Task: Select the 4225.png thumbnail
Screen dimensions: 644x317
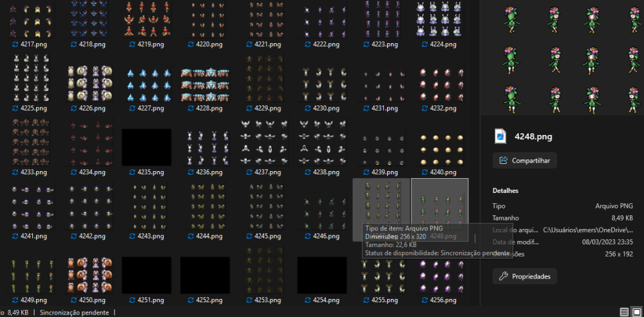Action: click(x=30, y=78)
